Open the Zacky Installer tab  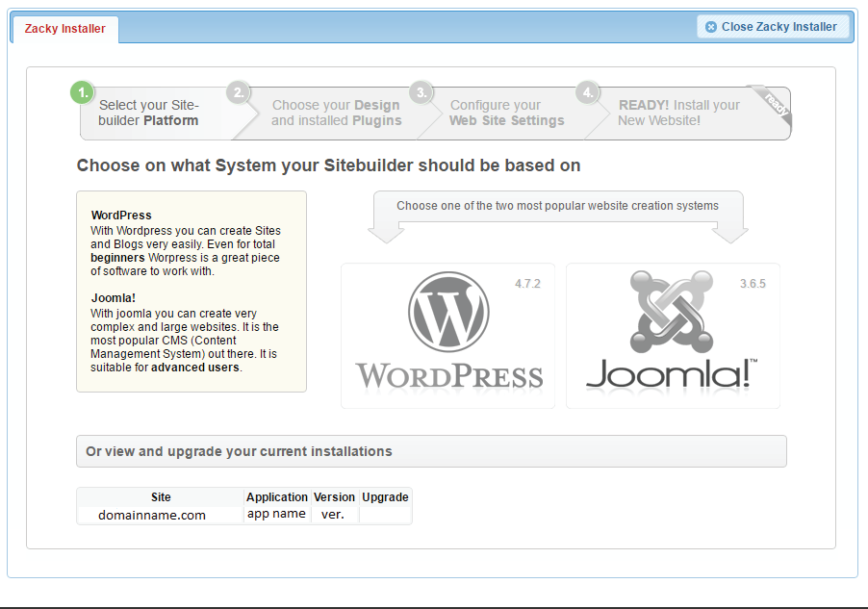64,29
